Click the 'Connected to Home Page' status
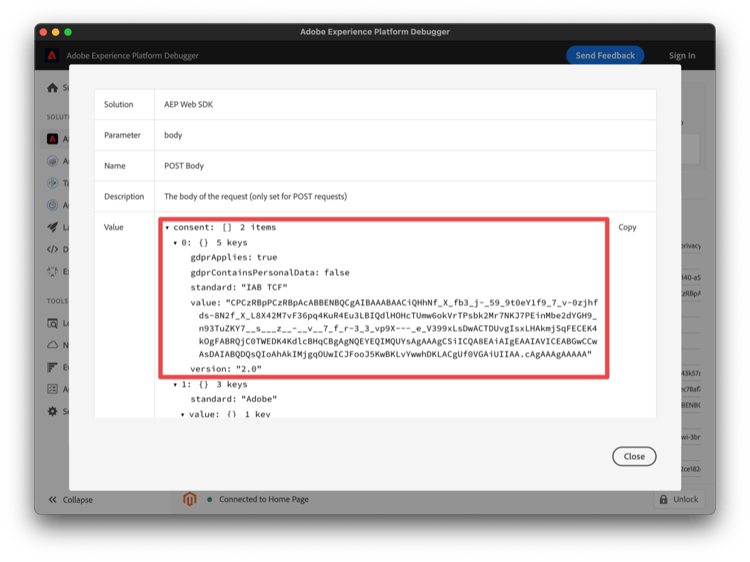The image size is (750, 562). (264, 499)
